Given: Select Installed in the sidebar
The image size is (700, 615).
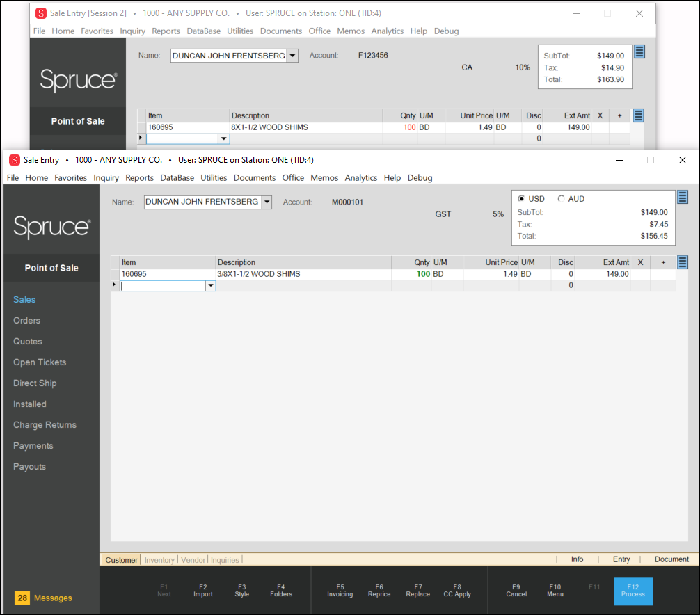Looking at the screenshot, I should tap(29, 404).
